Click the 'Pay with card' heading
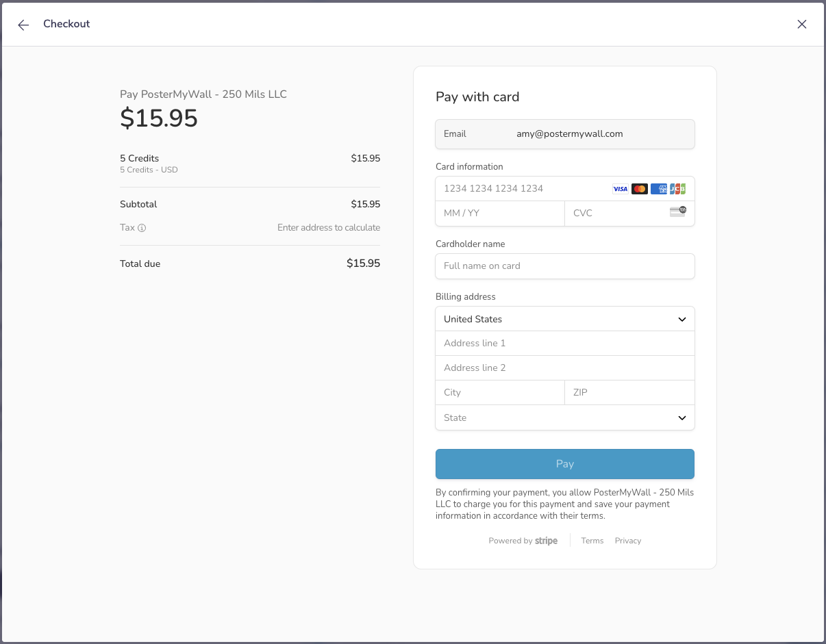This screenshot has height=644, width=826. (477, 97)
